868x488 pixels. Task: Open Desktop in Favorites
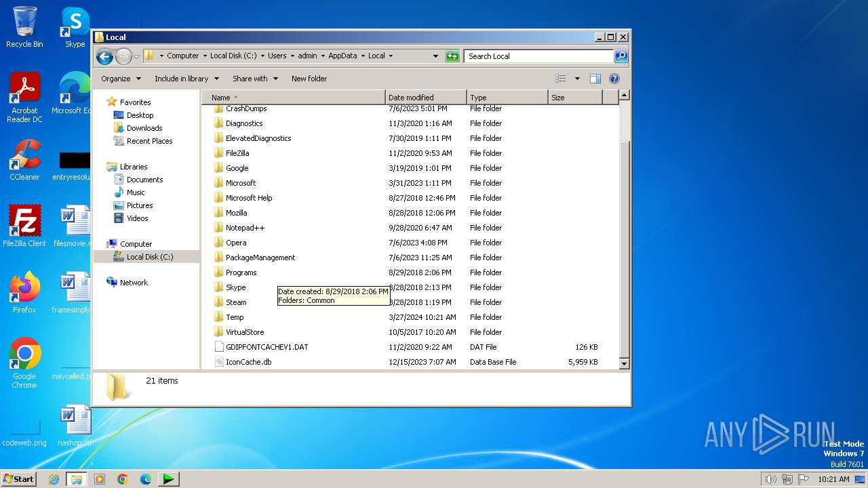point(140,115)
